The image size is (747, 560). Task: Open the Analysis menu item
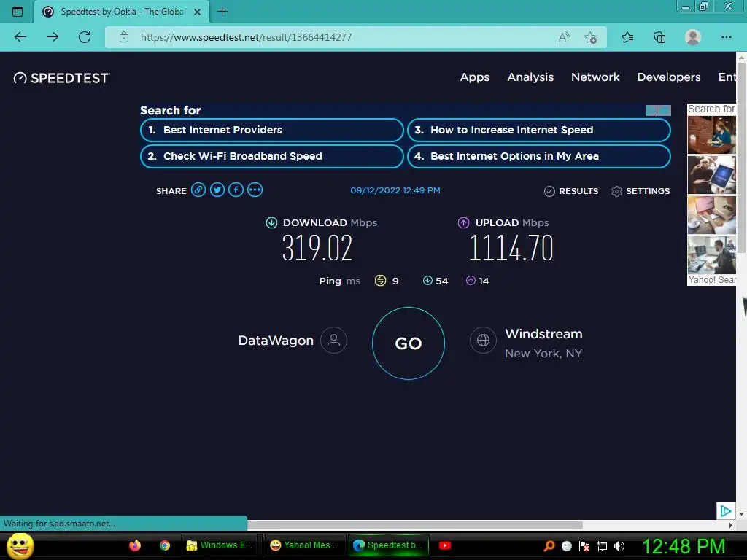click(x=530, y=77)
